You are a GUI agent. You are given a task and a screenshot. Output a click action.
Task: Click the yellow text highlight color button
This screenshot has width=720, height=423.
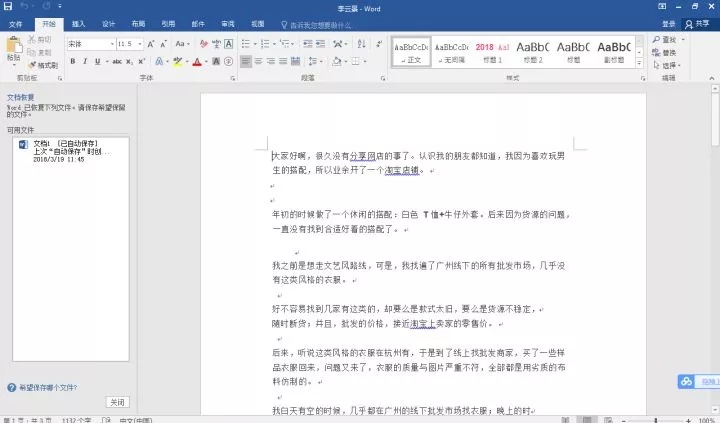[x=178, y=62]
